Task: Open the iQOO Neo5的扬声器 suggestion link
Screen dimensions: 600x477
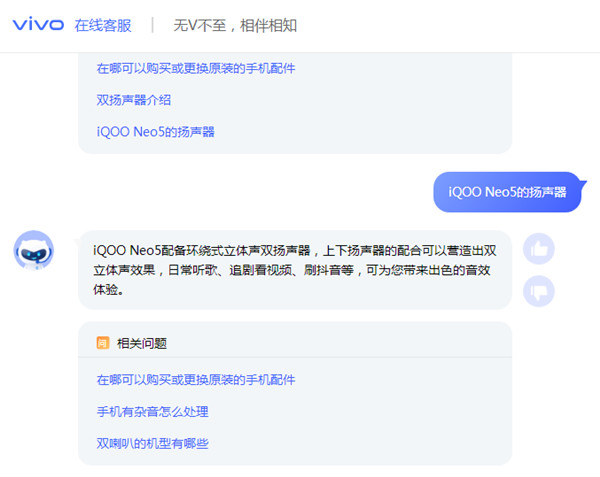Action: [155, 132]
